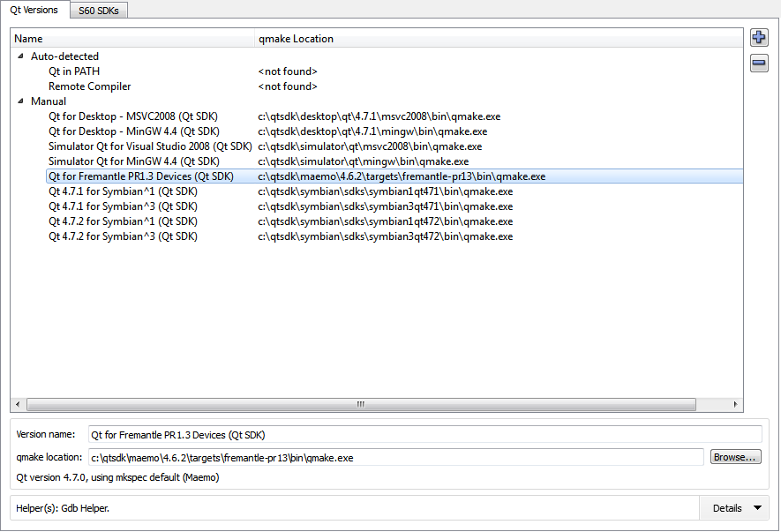This screenshot has width=781, height=532.
Task: Click <not found> next to Qt in PATH
Action: pyautogui.click(x=288, y=71)
